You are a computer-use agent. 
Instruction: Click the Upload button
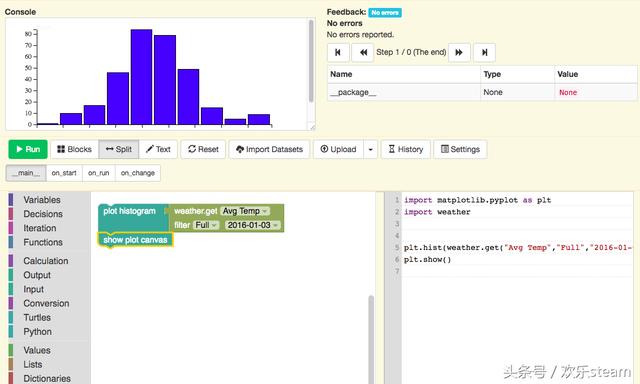tap(338, 149)
